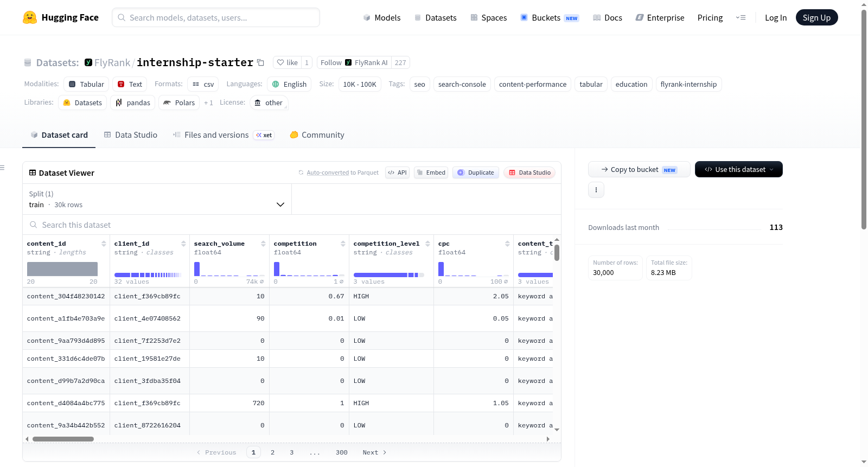This screenshot has width=868, height=467.
Task: Click the table horizontal scrollbar thumb
Action: (x=63, y=439)
